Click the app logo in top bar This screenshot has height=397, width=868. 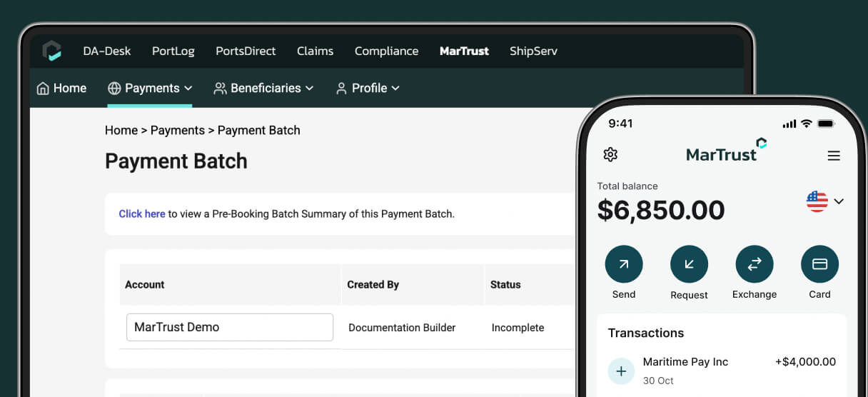coord(51,51)
